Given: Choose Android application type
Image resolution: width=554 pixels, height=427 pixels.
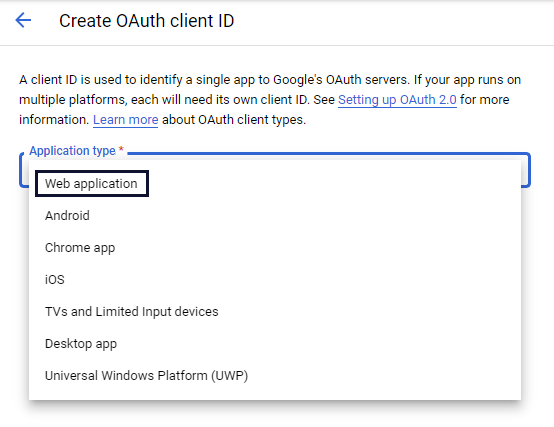Looking at the screenshot, I should point(275,215).
